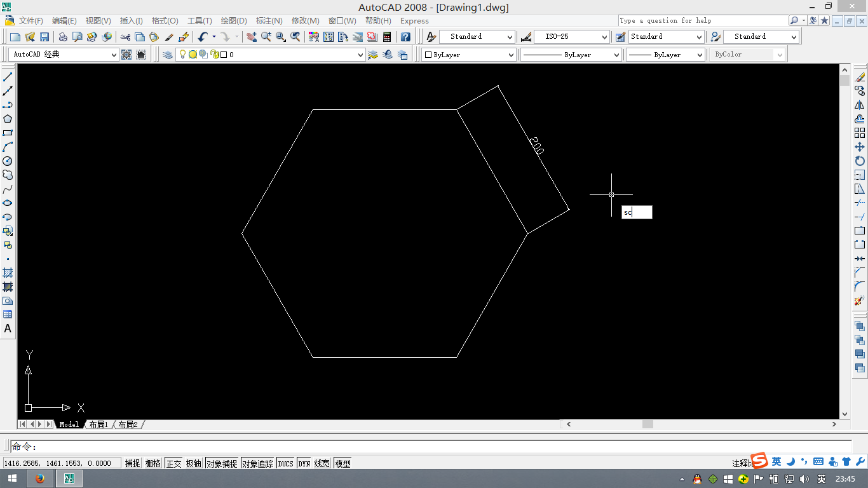
Task: Select the Multiline Text tool
Action: 8,329
